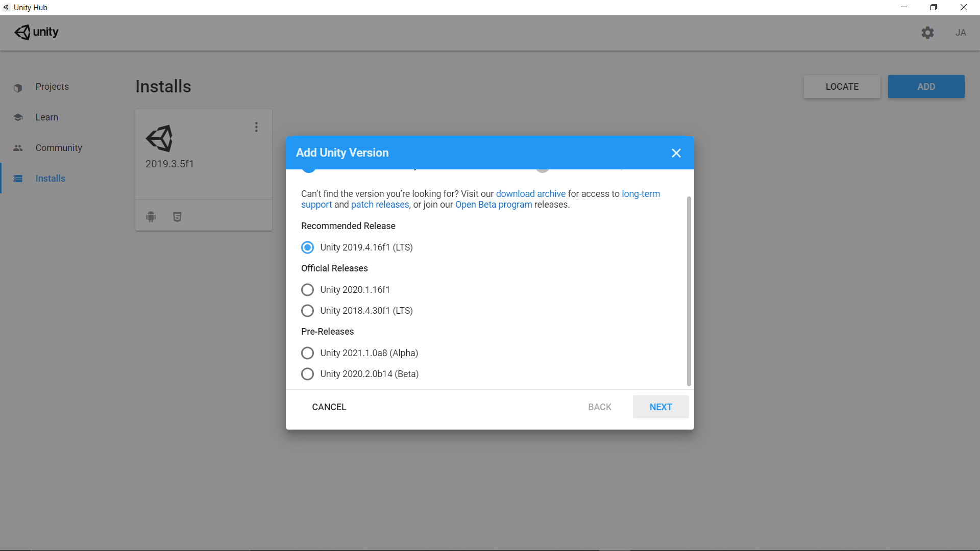Click the Installs list icon

[18, 179]
